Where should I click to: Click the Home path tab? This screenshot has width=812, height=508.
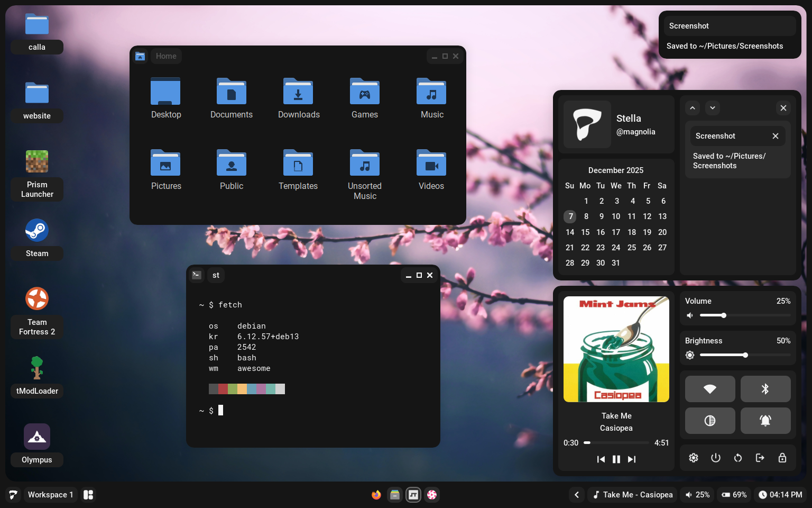point(166,56)
